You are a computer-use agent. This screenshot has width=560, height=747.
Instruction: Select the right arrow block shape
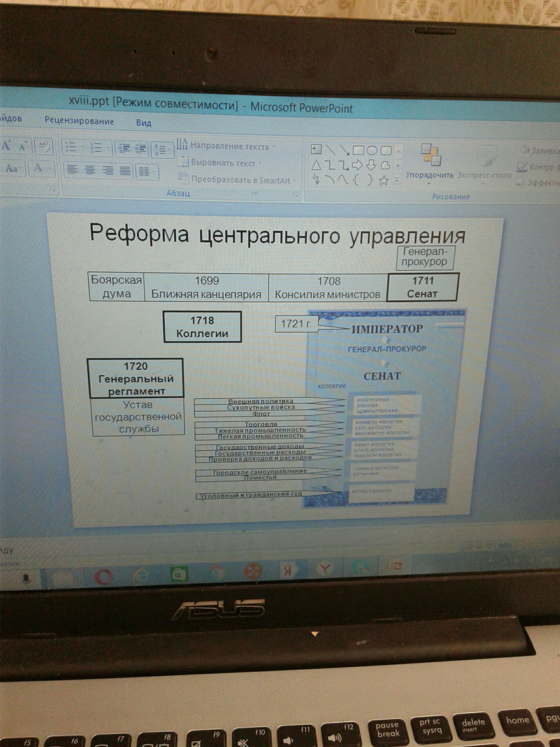(x=357, y=165)
